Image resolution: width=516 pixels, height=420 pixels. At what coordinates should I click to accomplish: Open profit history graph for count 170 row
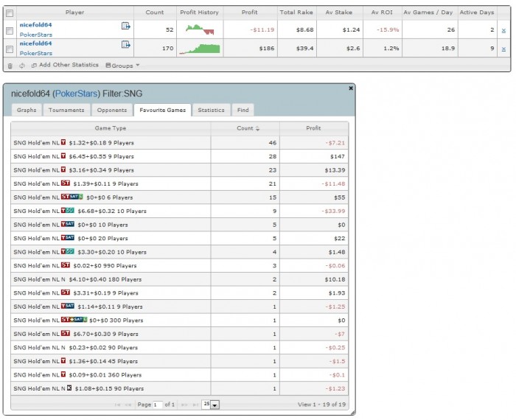(x=200, y=49)
